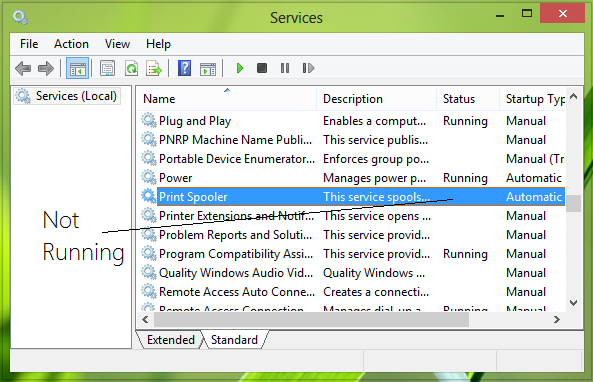Select Program Compatibility Assi... service name
The image size is (593, 382).
(x=236, y=254)
